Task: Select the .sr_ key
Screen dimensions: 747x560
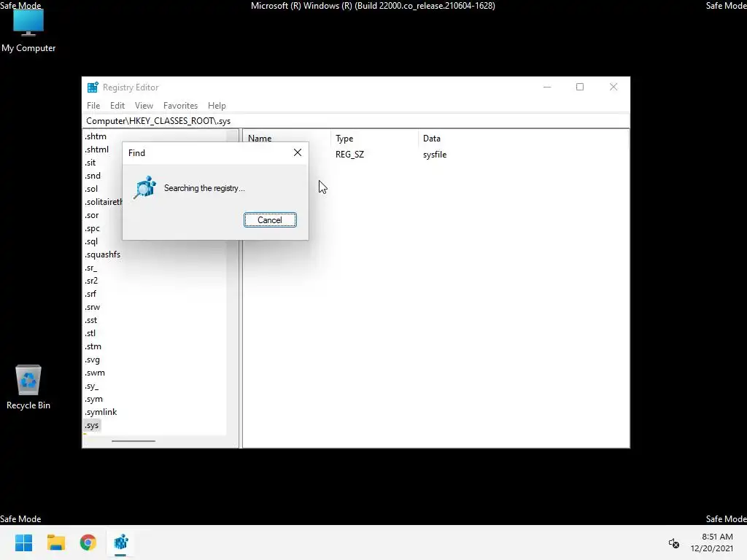Action: click(90, 268)
